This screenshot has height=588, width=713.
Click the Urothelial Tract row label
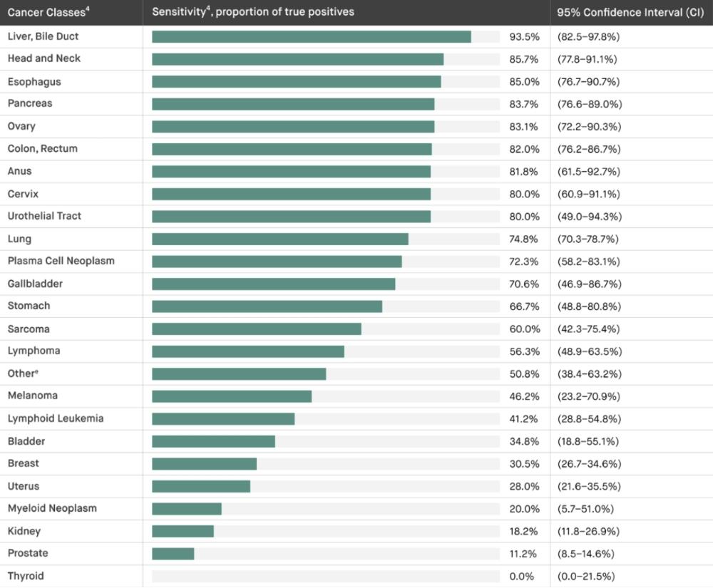45,216
